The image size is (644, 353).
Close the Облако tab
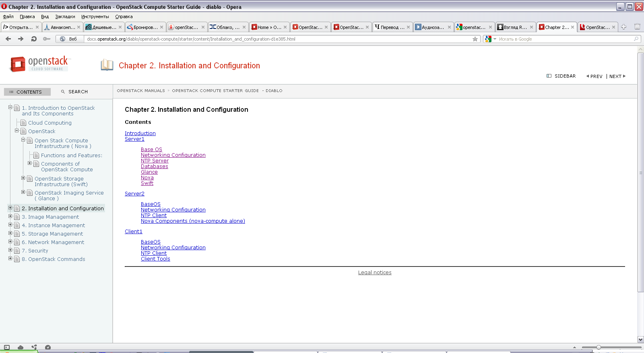point(244,27)
